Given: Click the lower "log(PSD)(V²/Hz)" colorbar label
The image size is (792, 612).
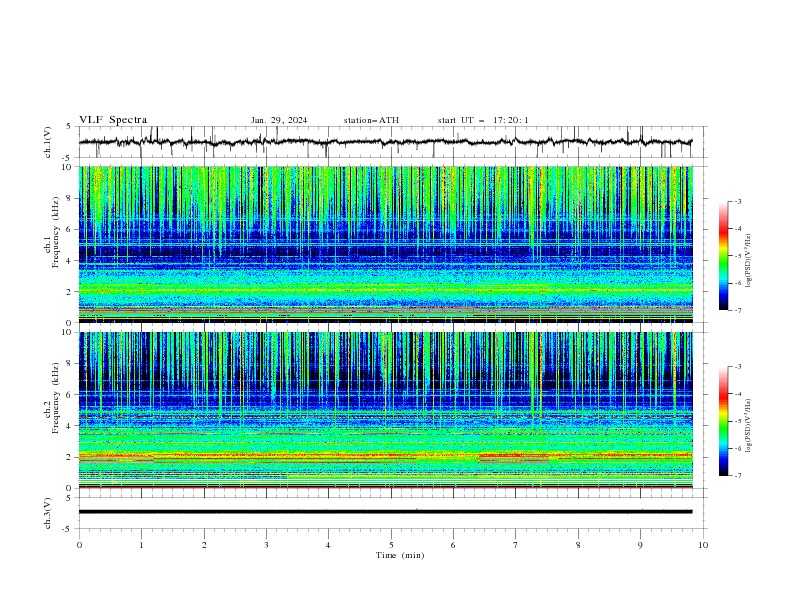Looking at the screenshot, I should tap(749, 426).
